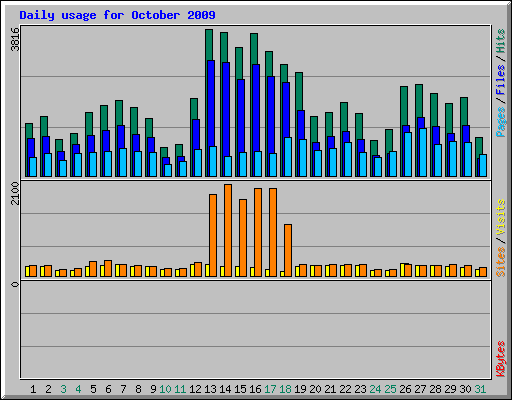Click day 5 on the x-axis
This screenshot has width=512, height=400.
point(93,389)
